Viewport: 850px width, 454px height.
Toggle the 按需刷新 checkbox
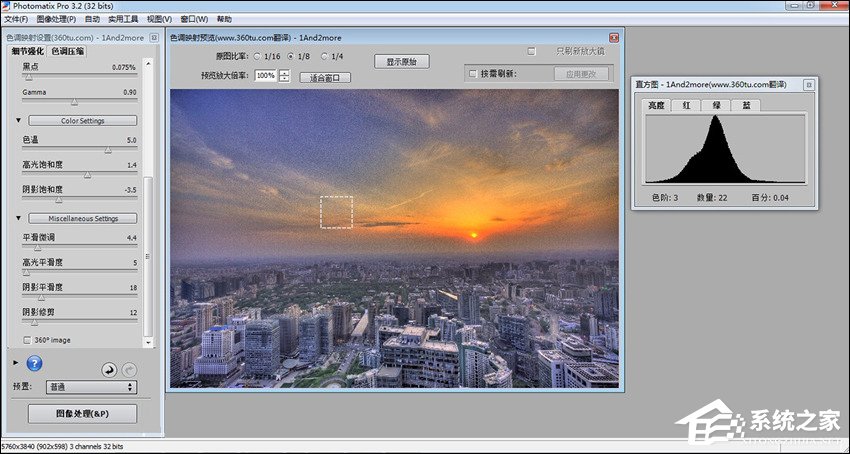click(x=472, y=74)
